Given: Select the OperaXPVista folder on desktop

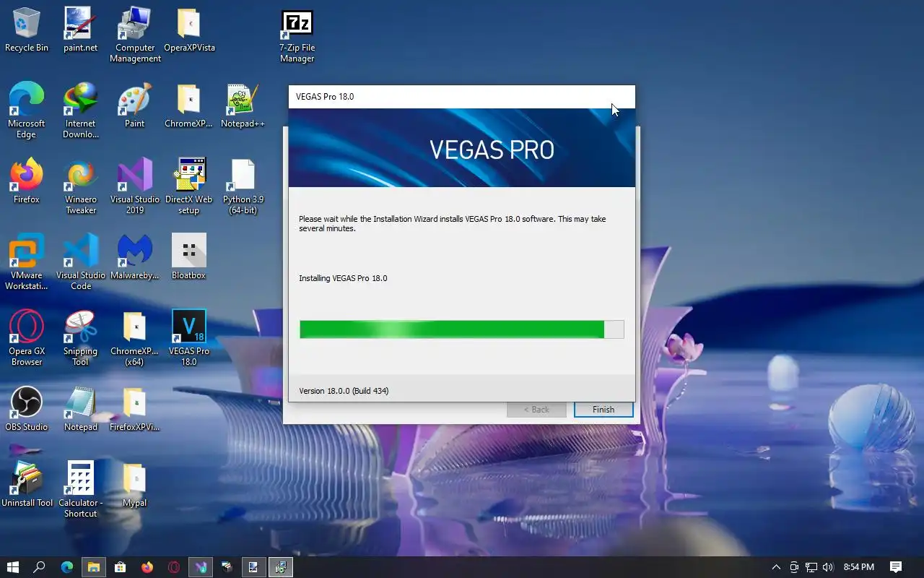Looking at the screenshot, I should [x=189, y=30].
